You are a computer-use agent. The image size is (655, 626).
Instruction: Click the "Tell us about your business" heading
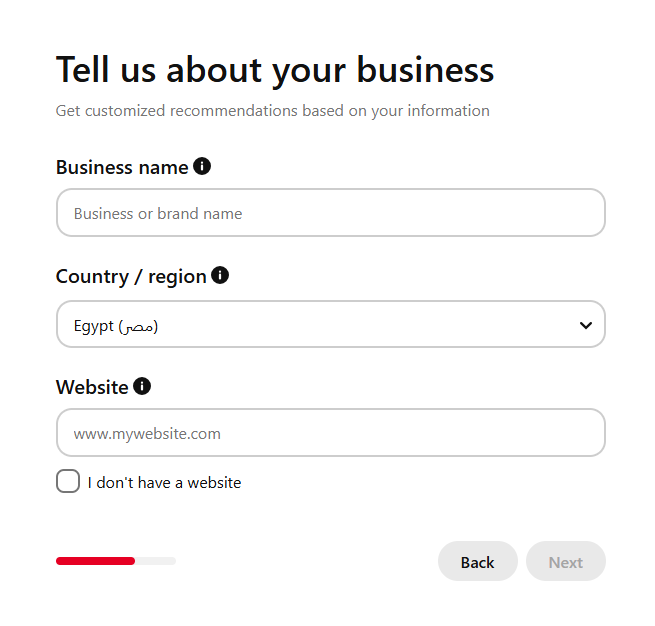(275, 70)
